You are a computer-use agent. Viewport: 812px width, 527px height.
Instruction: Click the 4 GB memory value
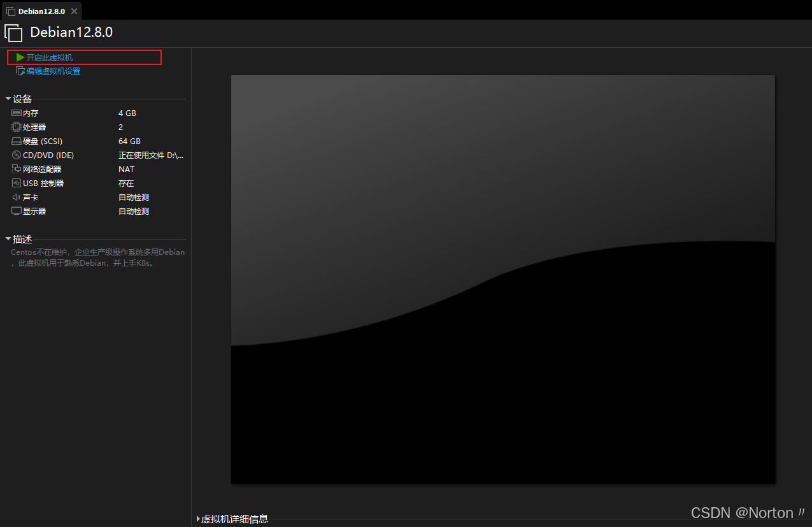pos(127,113)
